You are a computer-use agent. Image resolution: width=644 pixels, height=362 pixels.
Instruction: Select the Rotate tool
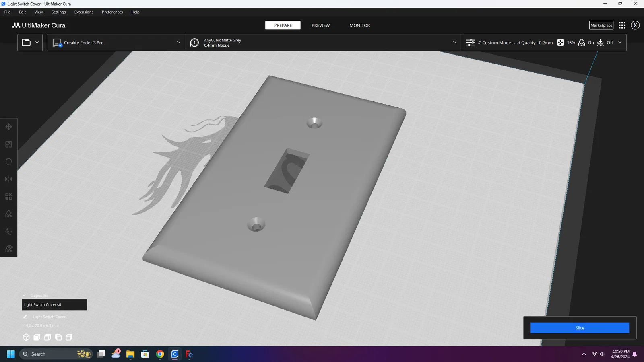point(8,161)
